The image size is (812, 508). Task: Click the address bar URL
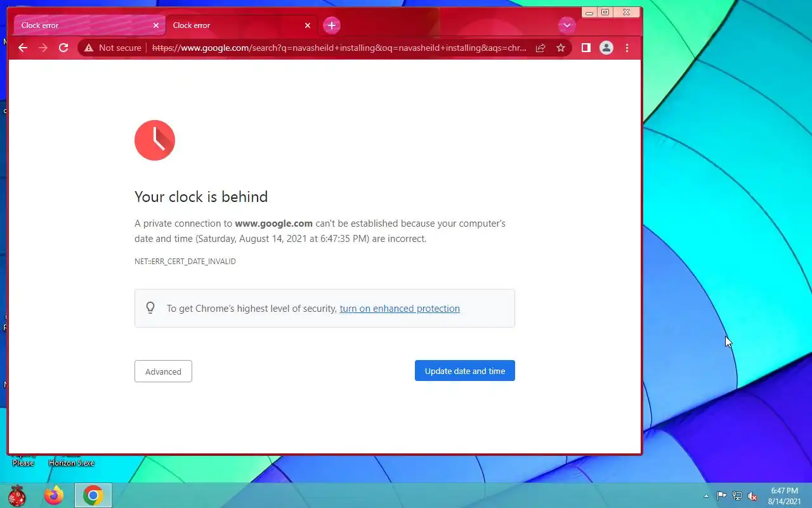339,48
